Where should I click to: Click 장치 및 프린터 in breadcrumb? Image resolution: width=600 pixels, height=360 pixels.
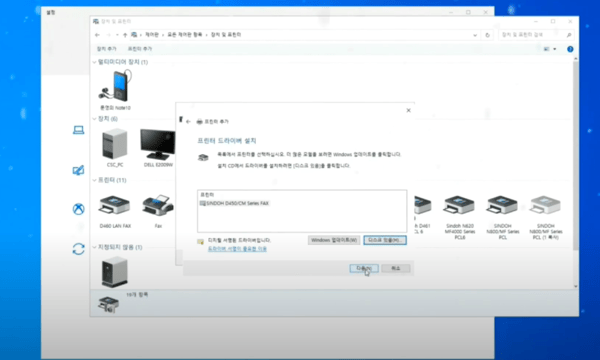(x=226, y=35)
